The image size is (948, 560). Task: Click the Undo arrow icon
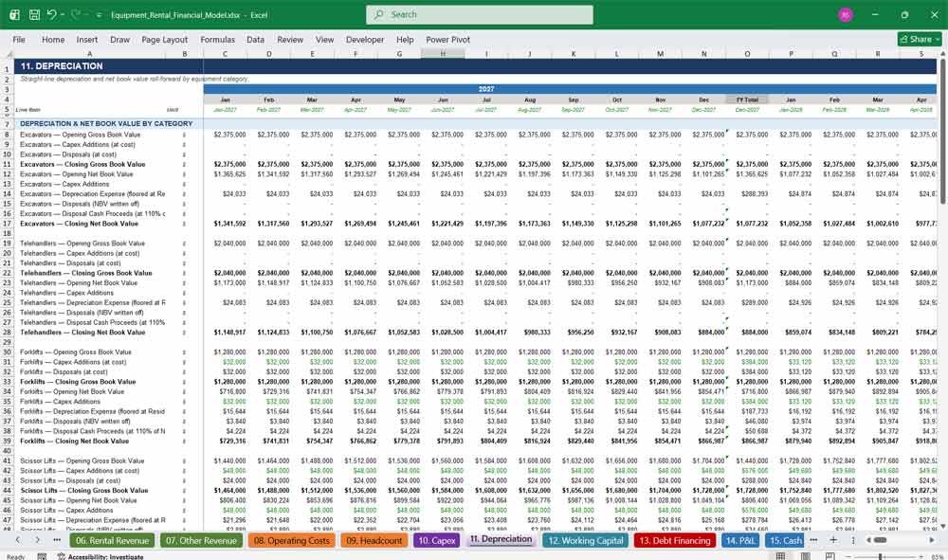click(x=51, y=14)
